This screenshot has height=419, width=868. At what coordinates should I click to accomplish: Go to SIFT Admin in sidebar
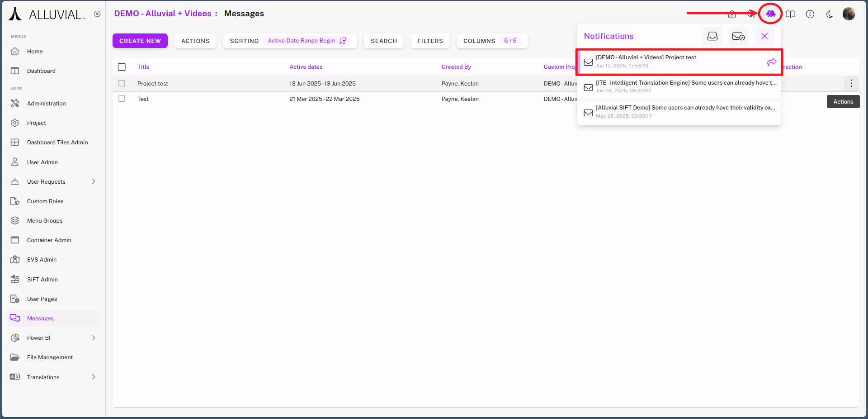click(42, 279)
